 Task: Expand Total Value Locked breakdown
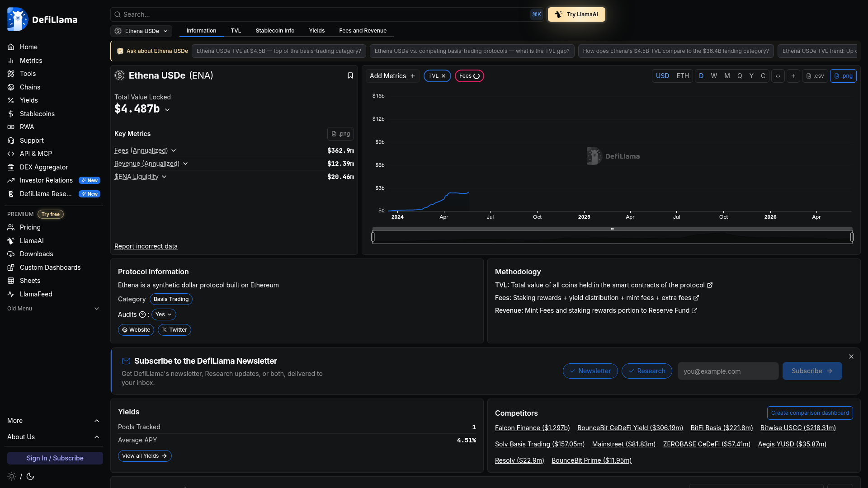[167, 110]
